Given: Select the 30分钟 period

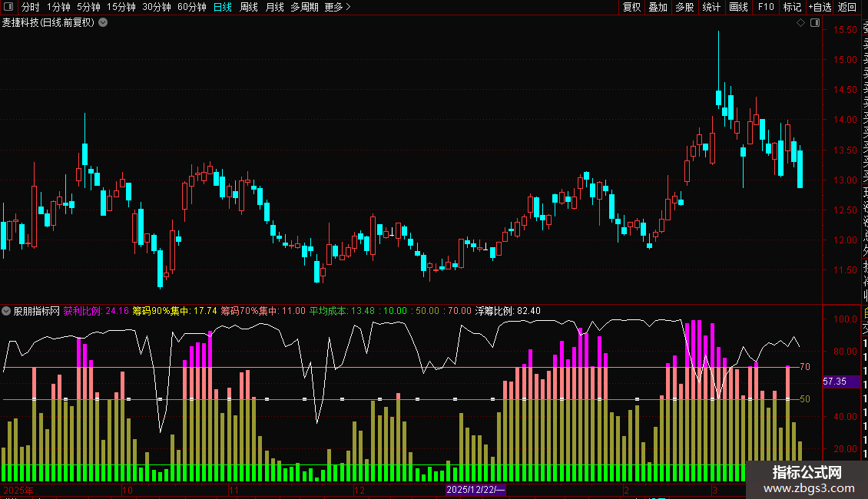Looking at the screenshot, I should point(157,7).
